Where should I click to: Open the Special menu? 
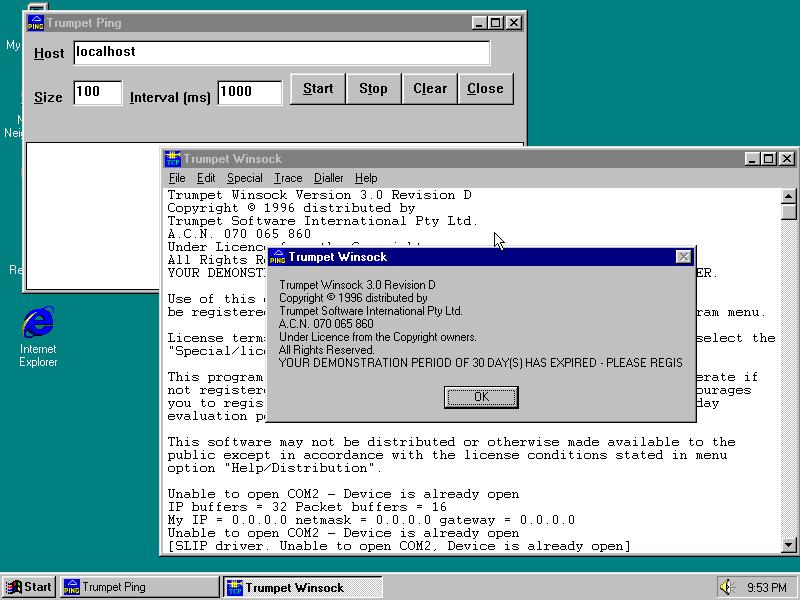tap(245, 178)
